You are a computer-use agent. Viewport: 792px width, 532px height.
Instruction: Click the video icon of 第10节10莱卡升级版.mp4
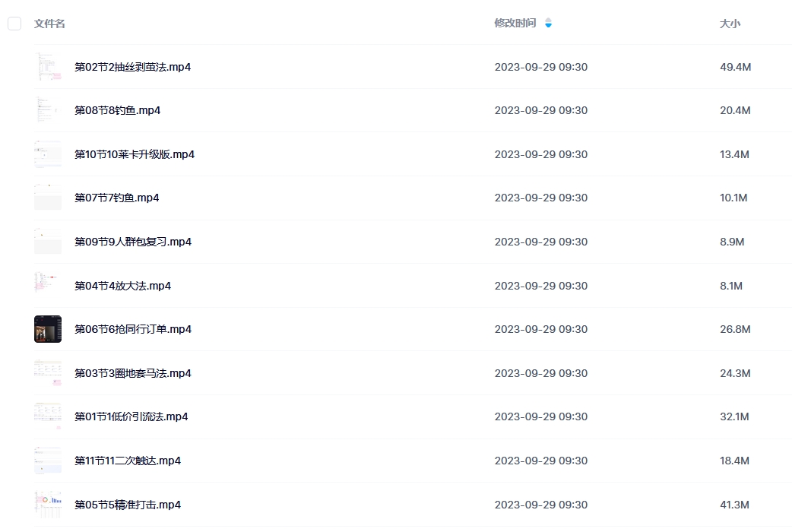click(x=48, y=154)
